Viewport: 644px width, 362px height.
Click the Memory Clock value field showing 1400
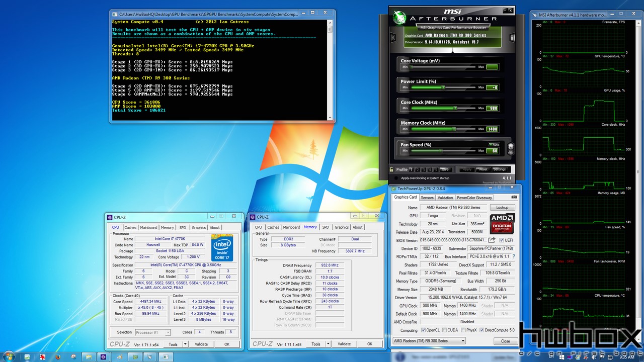tap(492, 129)
